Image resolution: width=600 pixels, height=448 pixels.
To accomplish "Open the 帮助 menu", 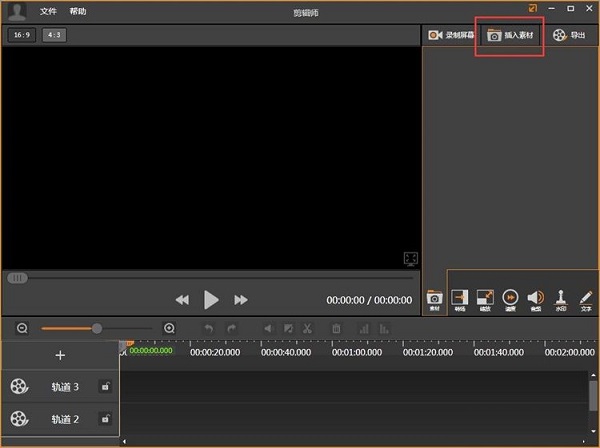I will 78,11.
